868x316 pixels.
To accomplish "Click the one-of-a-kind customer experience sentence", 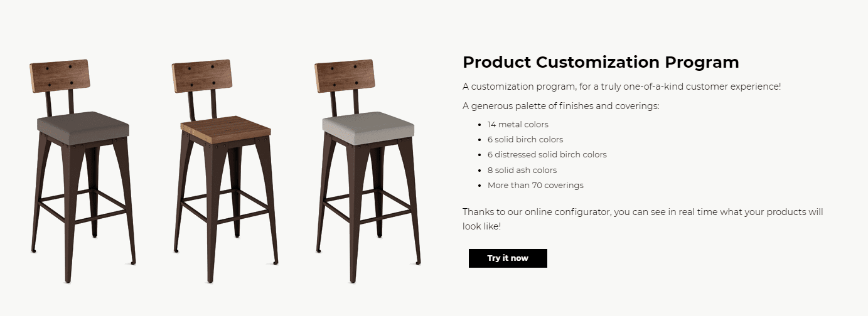I will click(621, 87).
